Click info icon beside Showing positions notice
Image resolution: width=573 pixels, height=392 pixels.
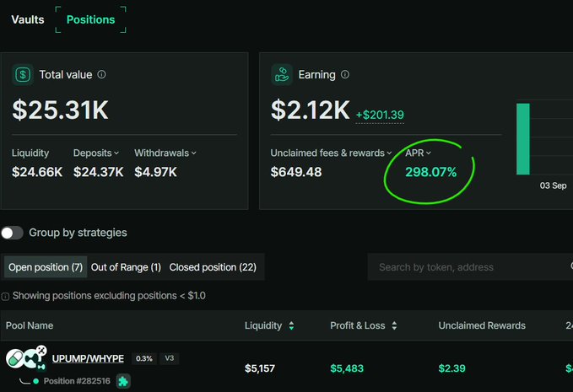[5, 297]
